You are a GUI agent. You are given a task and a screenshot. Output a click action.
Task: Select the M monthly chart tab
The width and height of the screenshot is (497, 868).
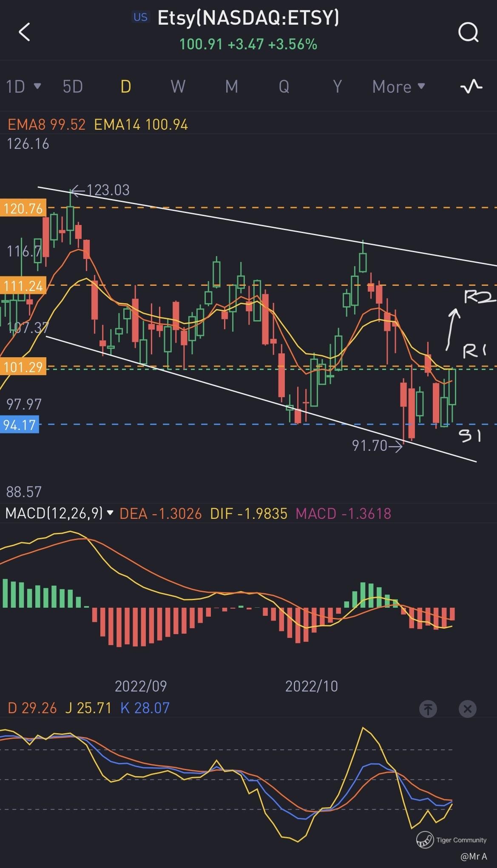pyautogui.click(x=231, y=87)
